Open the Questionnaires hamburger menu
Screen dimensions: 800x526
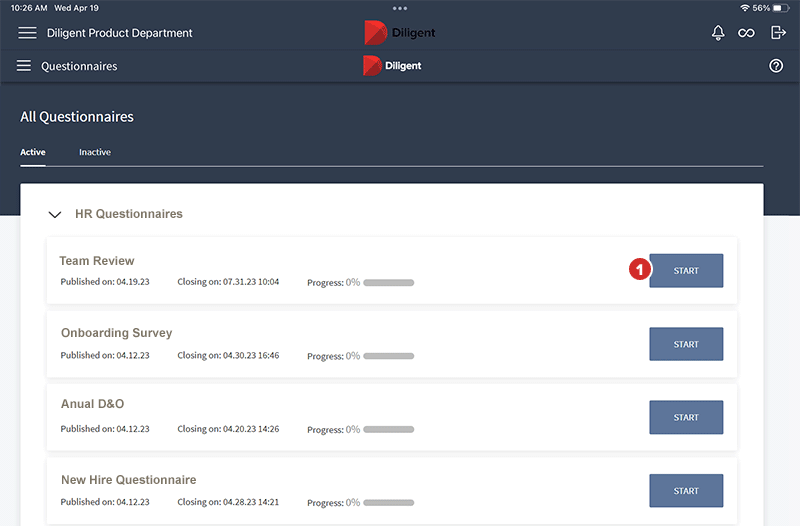(x=24, y=66)
